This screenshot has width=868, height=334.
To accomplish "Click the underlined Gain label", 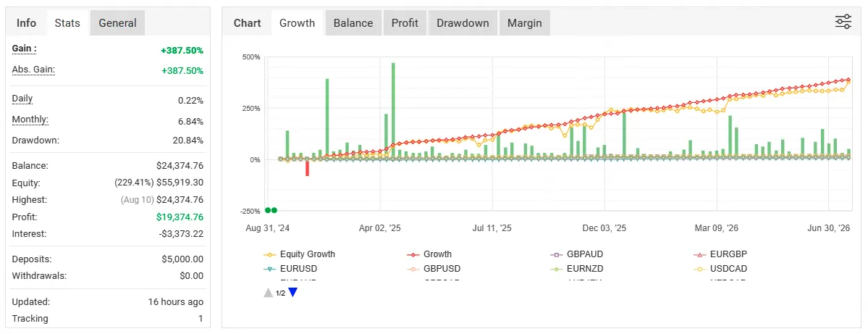I will pyautogui.click(x=25, y=49).
